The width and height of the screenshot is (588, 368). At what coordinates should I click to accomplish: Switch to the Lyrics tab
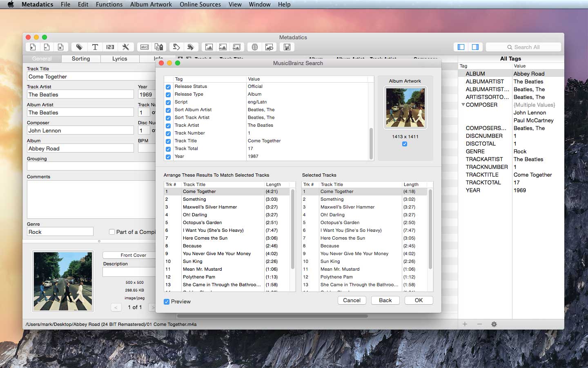[120, 59]
